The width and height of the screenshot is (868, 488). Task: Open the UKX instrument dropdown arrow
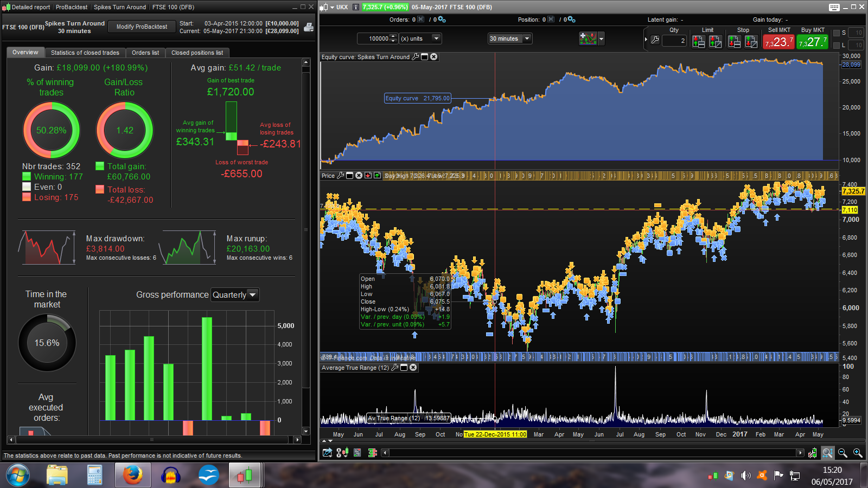coord(332,7)
